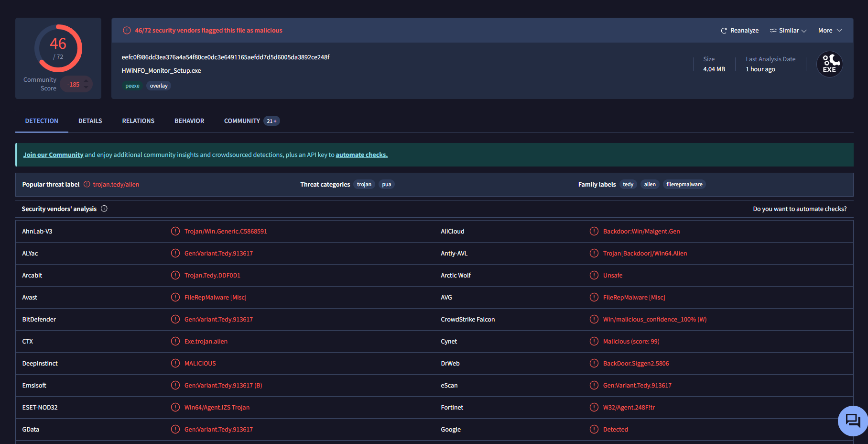Expand the Similar dropdown

tap(788, 31)
